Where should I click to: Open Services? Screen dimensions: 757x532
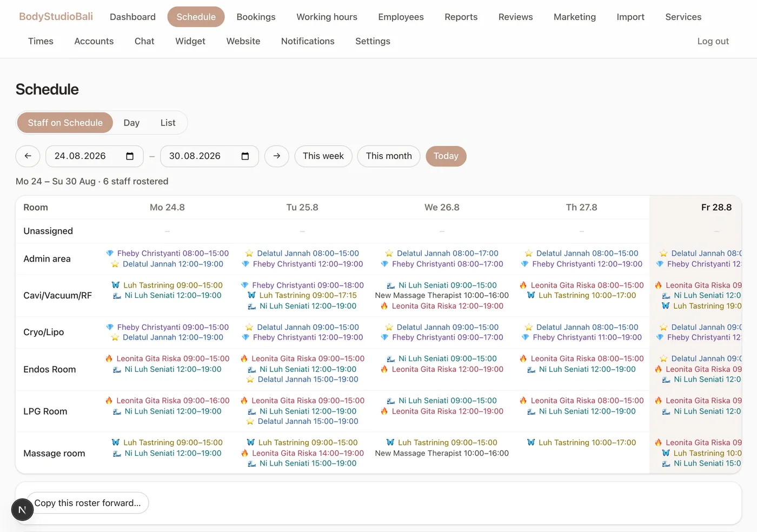point(683,17)
